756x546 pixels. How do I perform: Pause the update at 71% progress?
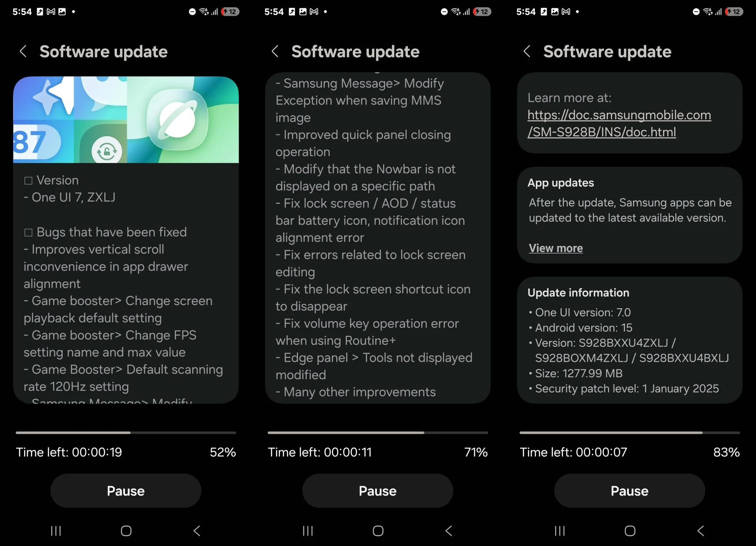click(x=378, y=491)
